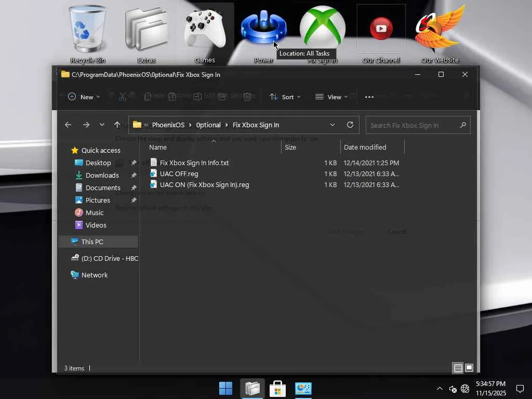Click the Control Panel taskbar icon
The height and width of the screenshot is (399, 532).
click(x=303, y=389)
